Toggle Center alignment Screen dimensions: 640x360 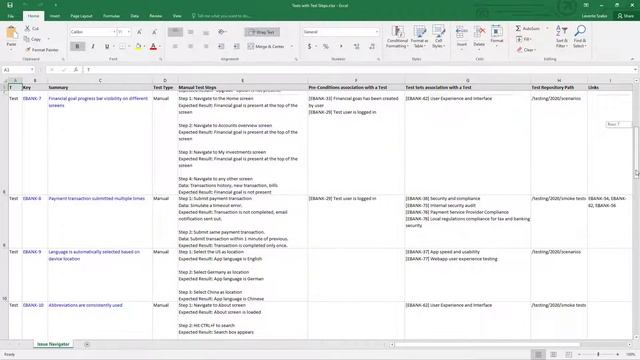[191, 47]
